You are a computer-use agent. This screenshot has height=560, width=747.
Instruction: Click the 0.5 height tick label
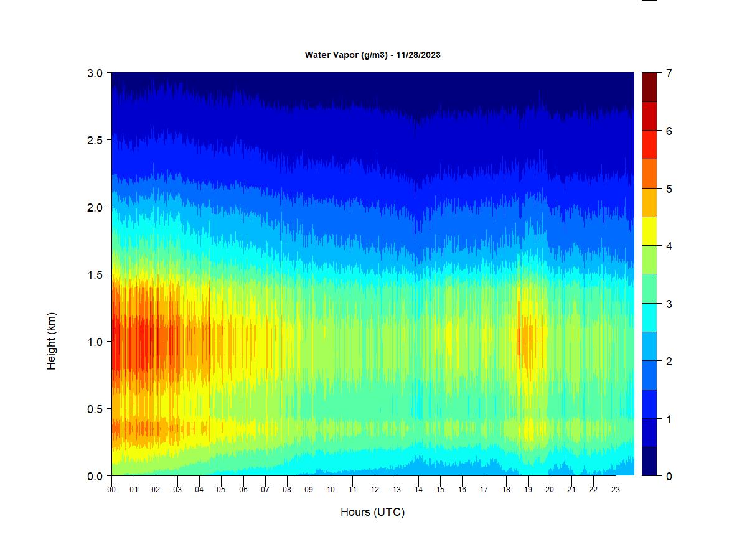95,409
